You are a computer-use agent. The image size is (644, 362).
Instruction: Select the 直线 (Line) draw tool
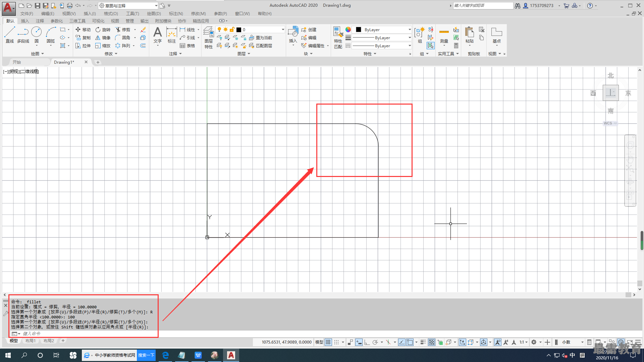[10, 35]
